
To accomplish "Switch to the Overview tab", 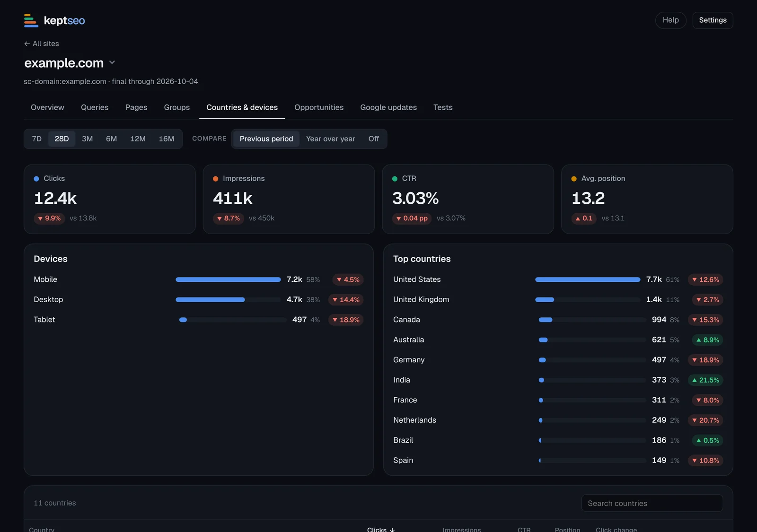I will 47,107.
